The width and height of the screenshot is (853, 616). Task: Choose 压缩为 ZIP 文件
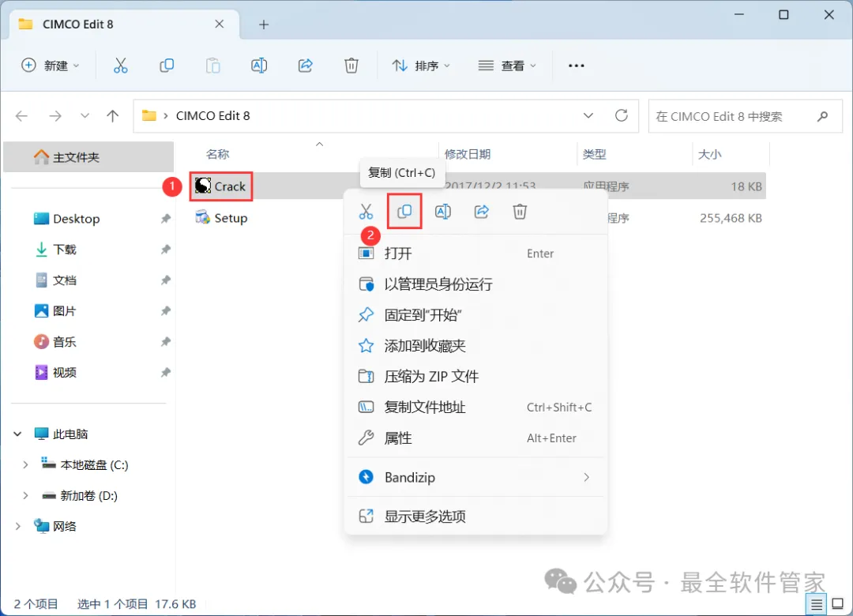click(x=475, y=377)
